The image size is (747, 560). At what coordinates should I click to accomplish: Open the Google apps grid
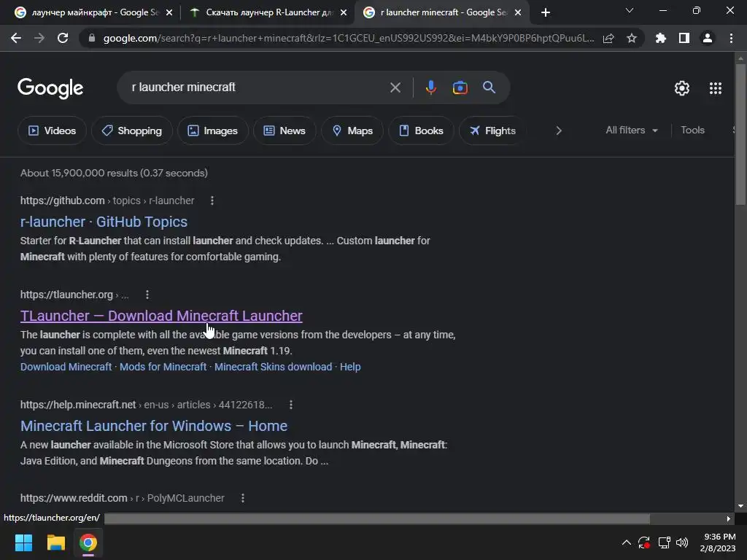tap(716, 88)
